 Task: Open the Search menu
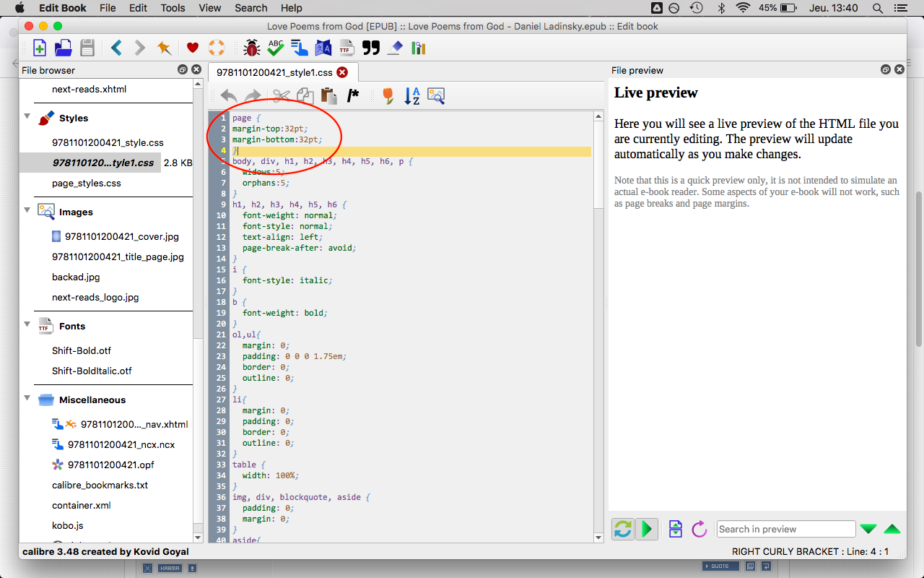click(x=251, y=8)
